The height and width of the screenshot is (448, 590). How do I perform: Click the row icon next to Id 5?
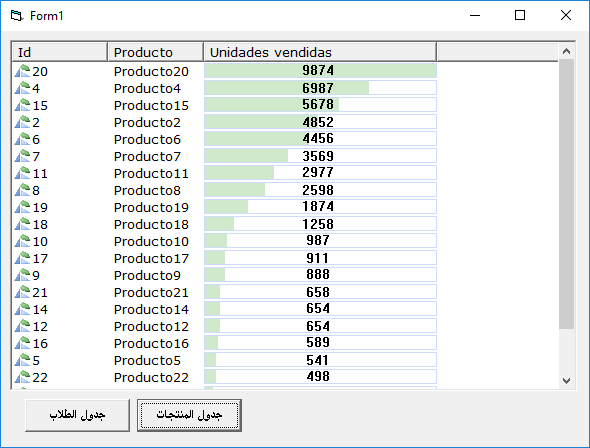(22, 360)
